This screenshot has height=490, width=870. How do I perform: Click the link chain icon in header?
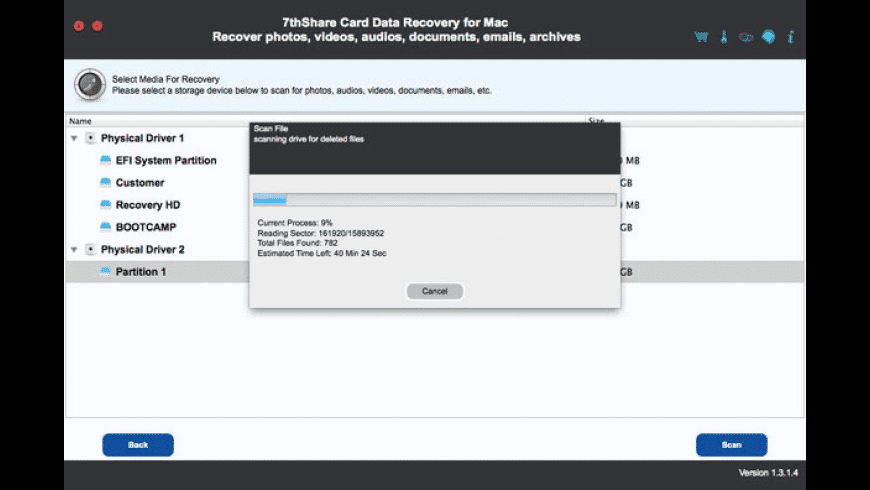tap(746, 37)
